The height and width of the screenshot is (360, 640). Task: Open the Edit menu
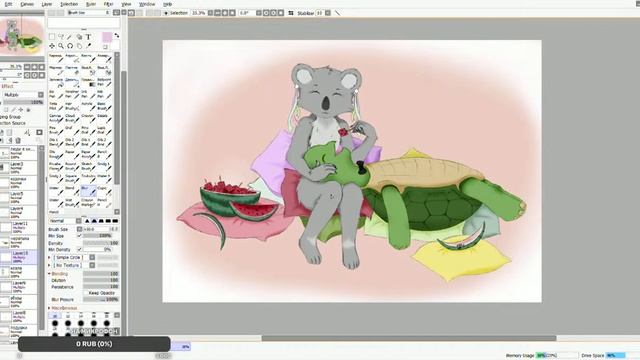point(8,4)
